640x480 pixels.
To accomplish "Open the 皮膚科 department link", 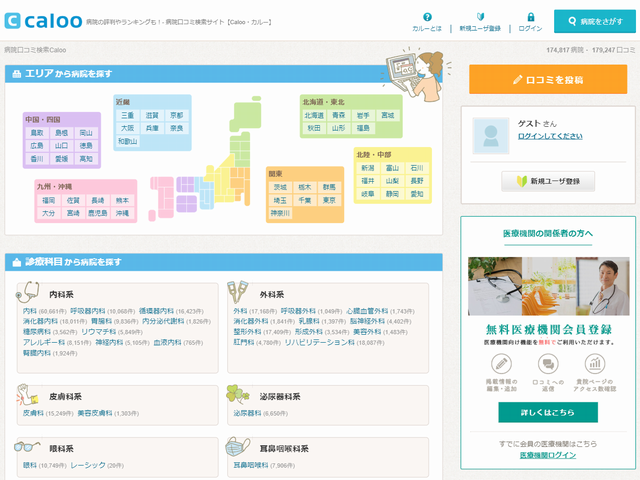I will 33,412.
